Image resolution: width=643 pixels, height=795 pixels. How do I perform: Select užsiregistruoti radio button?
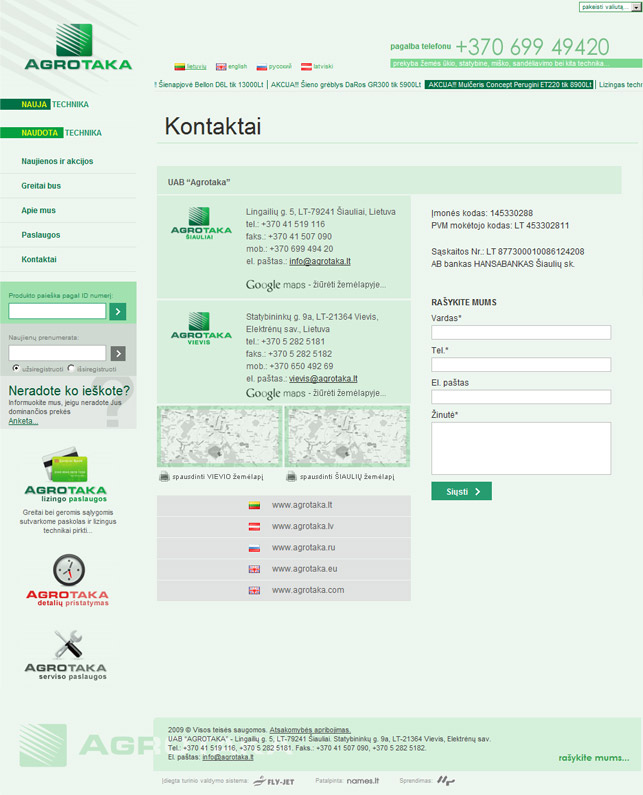click(x=16, y=368)
